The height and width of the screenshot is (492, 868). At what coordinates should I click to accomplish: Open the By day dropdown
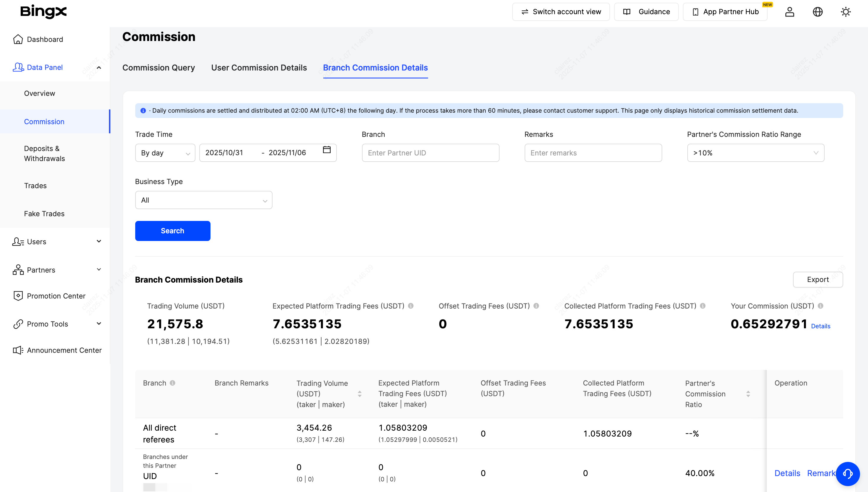pos(165,153)
